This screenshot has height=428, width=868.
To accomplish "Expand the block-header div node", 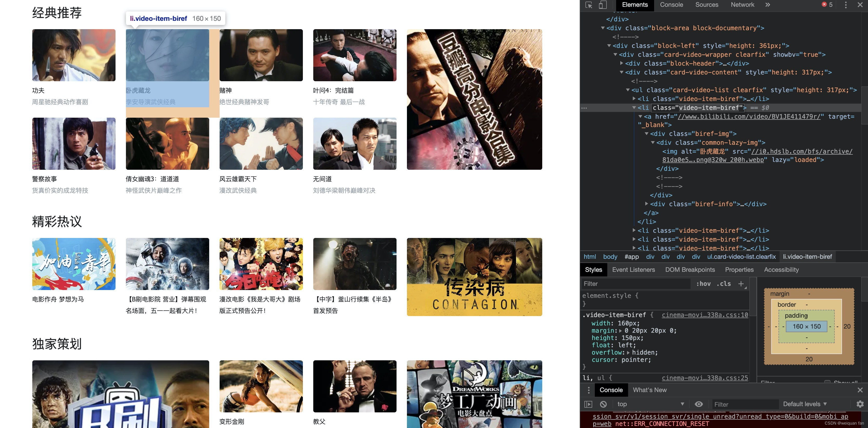I will pos(622,63).
